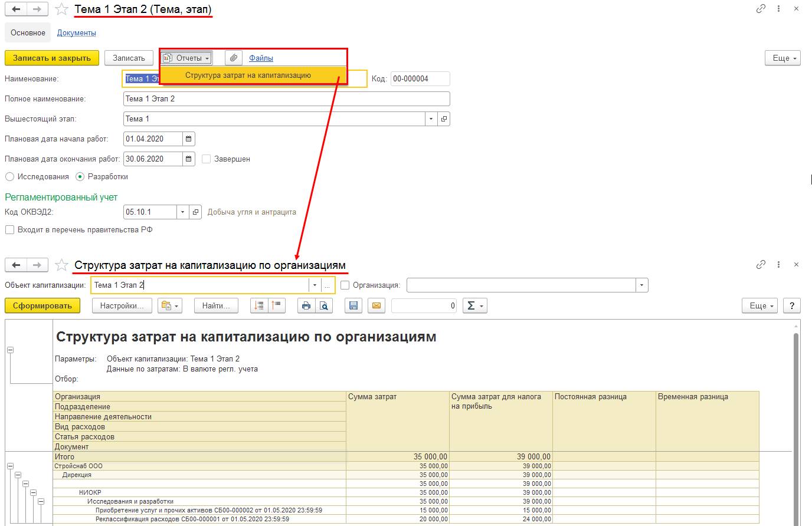Click Записать и закрыть
Viewport: 812px width, 526px height.
pos(52,58)
